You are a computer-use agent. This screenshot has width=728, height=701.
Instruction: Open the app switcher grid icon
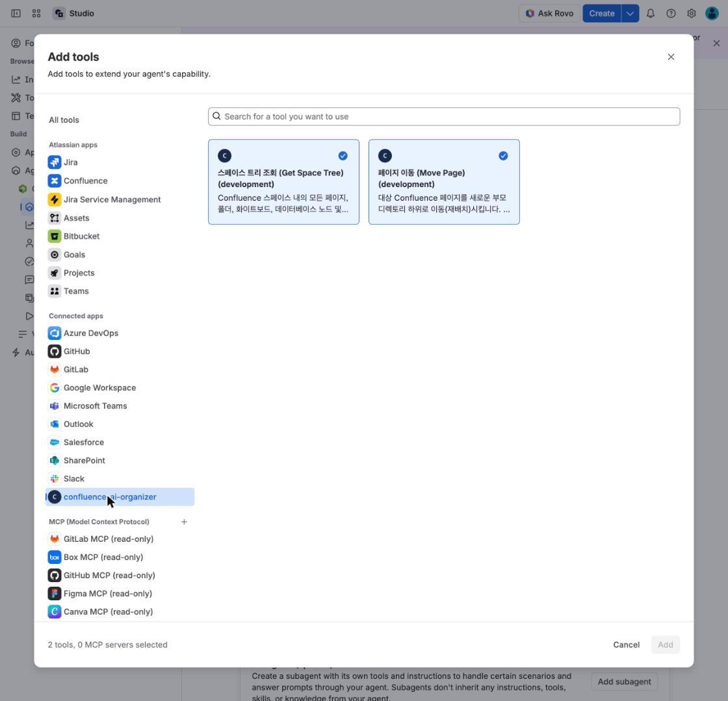pos(36,14)
